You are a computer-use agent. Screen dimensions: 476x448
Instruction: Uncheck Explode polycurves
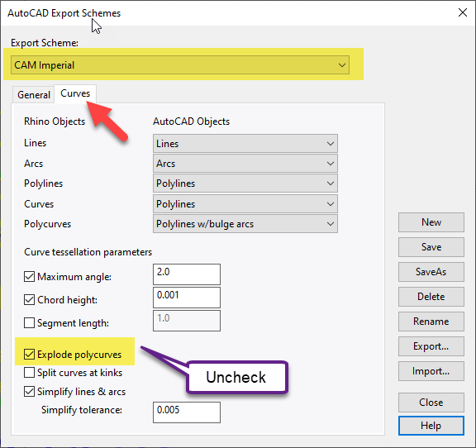click(x=29, y=354)
